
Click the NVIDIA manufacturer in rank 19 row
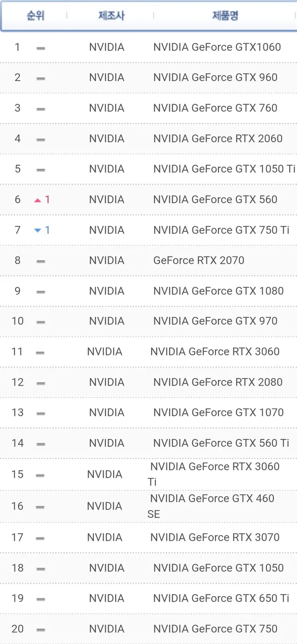(x=107, y=598)
